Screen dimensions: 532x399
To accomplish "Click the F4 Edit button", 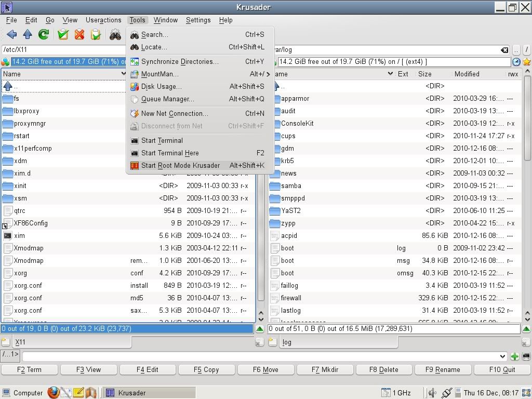I will (147, 369).
